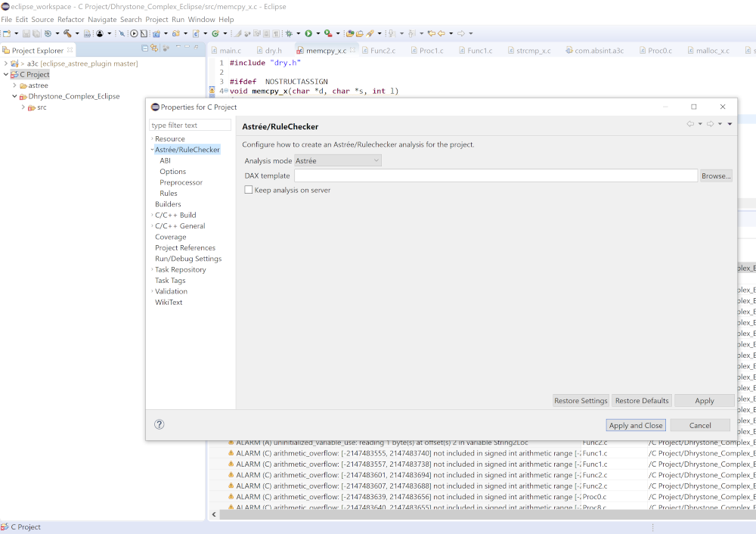Click the New C Source File icon
Screen dimensions: 756x534
click(x=197, y=33)
